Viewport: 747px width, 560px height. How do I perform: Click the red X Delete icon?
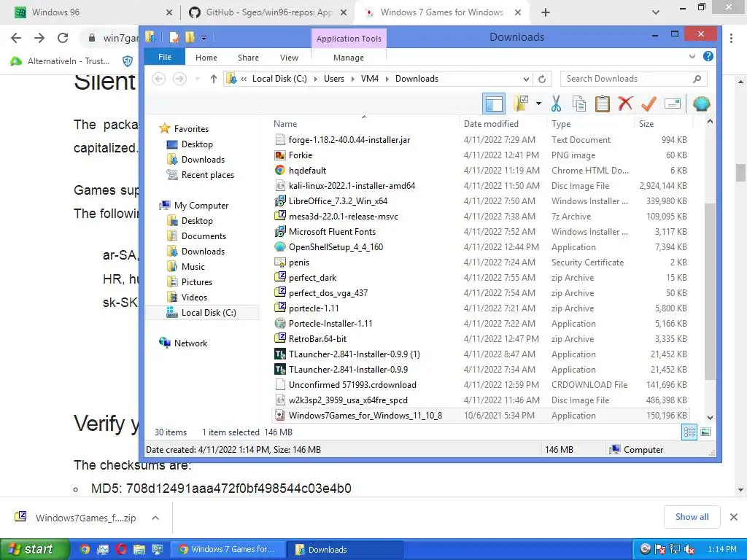(625, 104)
